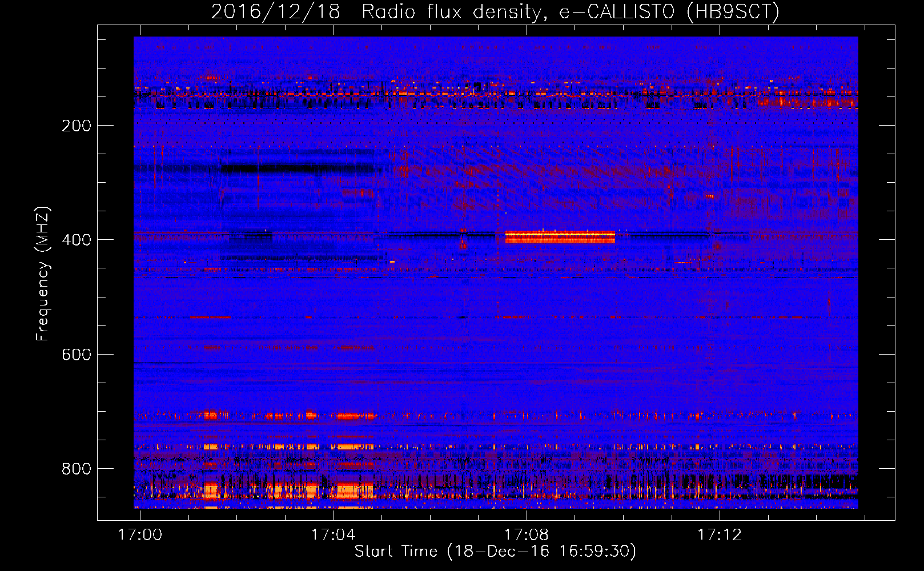Click the 17:04 time tick label

pyautogui.click(x=333, y=534)
